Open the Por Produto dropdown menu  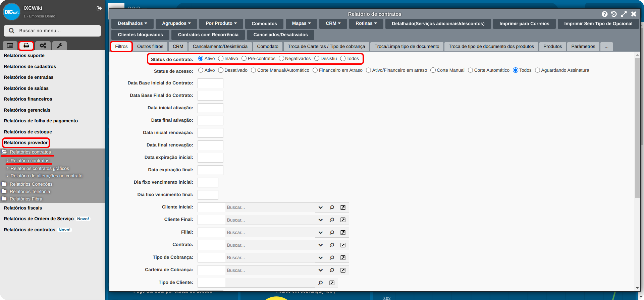point(221,23)
